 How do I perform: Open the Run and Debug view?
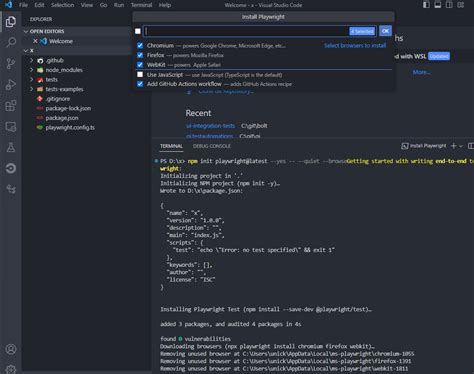11,84
